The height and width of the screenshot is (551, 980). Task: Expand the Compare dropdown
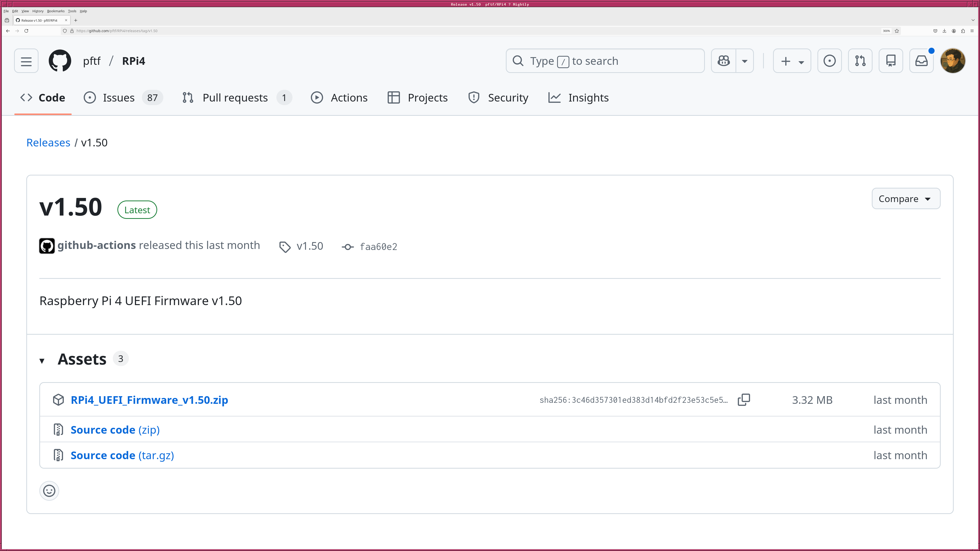coord(905,198)
